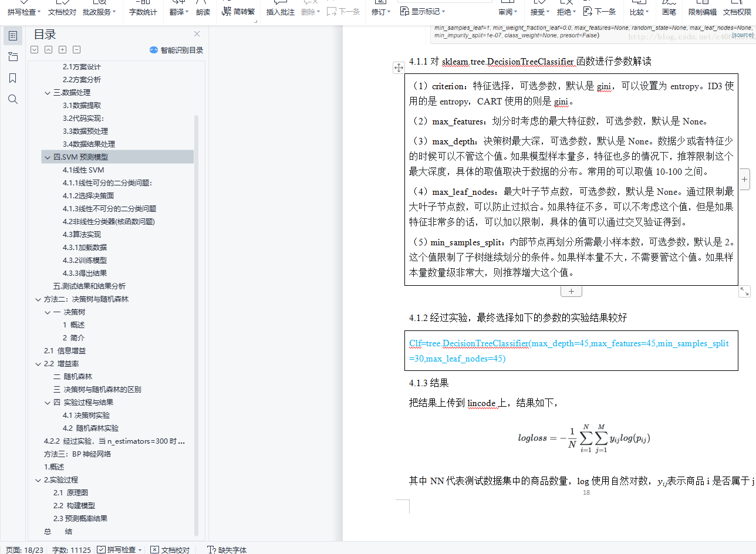Select 2.2 构建模型 in the outline
The height and width of the screenshot is (554, 756).
click(75, 506)
